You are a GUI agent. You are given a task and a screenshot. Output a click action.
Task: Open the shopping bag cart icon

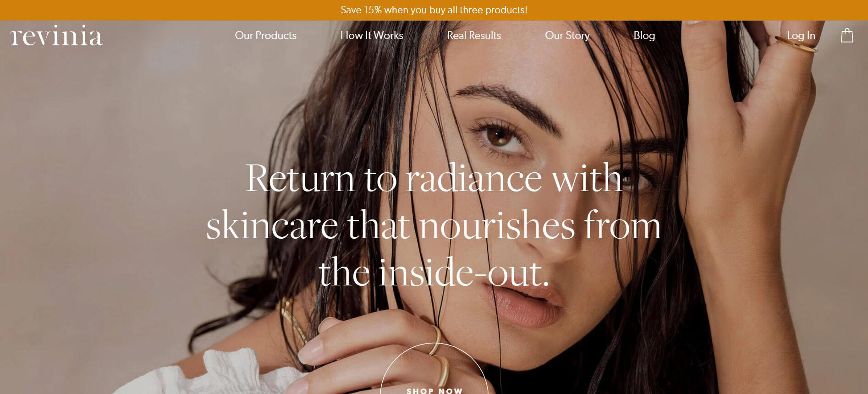(x=847, y=35)
